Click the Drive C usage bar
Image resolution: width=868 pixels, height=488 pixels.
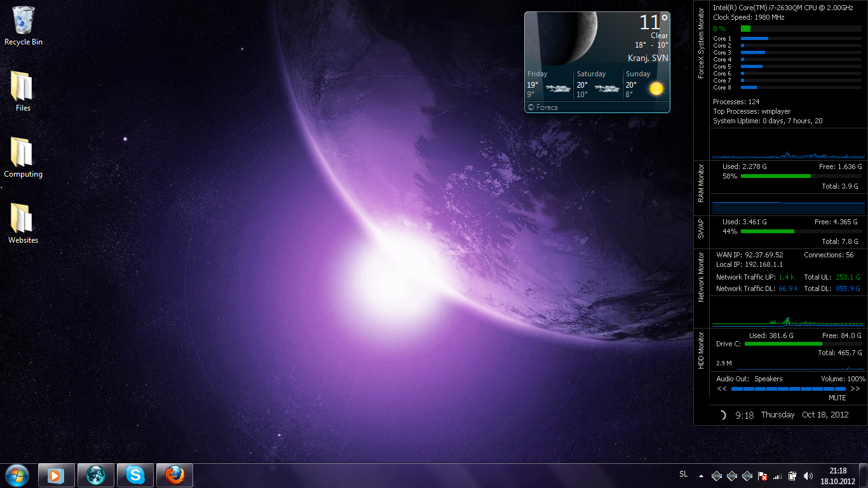tap(803, 344)
